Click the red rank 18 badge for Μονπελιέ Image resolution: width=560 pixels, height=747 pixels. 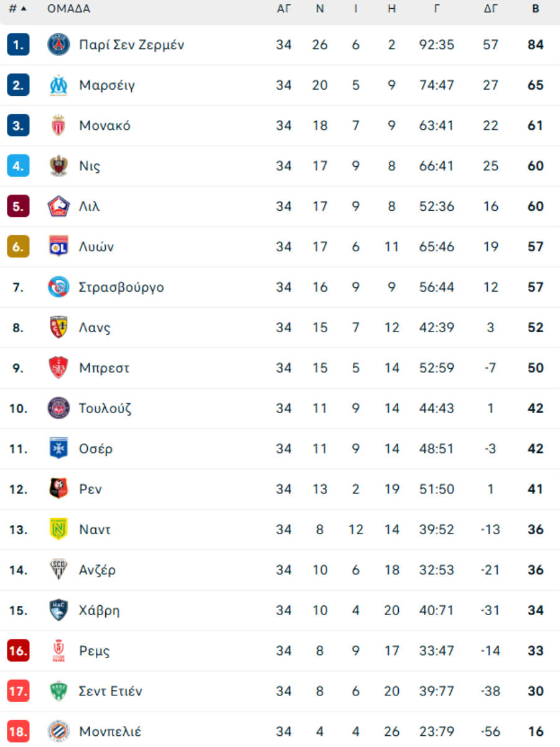tap(18, 732)
